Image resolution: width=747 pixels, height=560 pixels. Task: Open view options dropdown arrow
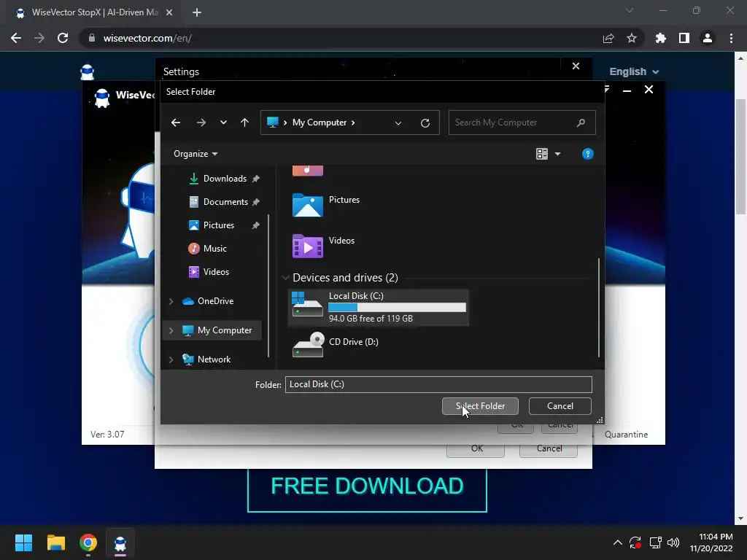557,154
